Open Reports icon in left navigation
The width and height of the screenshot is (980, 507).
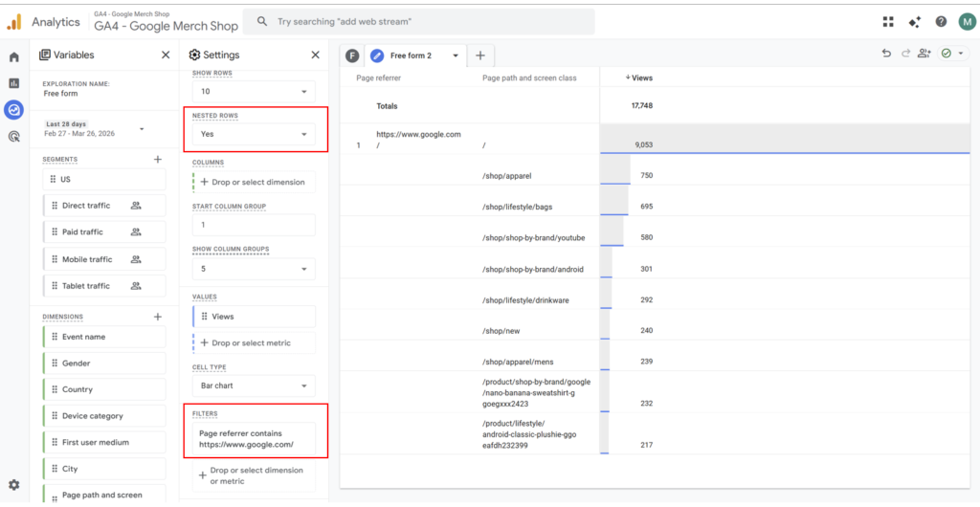point(13,83)
